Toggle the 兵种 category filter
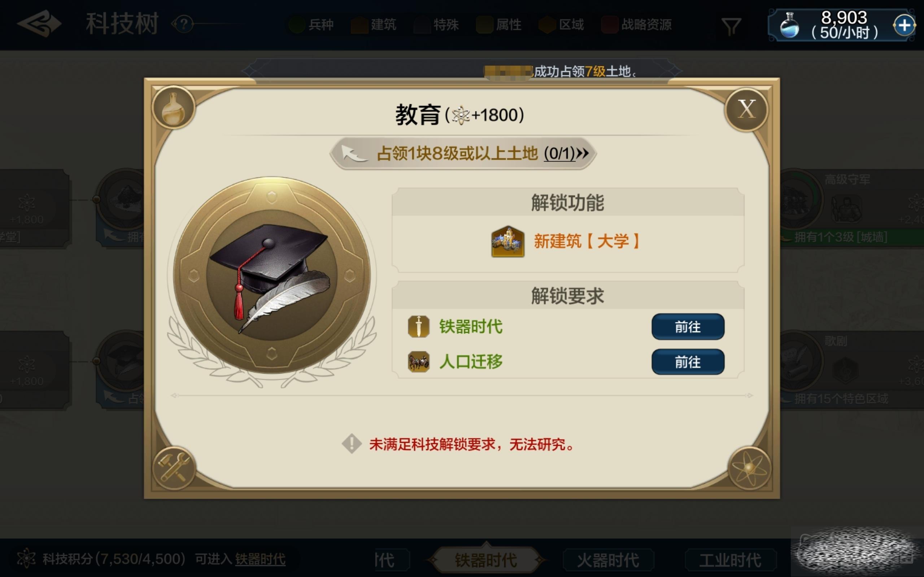924x577 pixels. [312, 25]
